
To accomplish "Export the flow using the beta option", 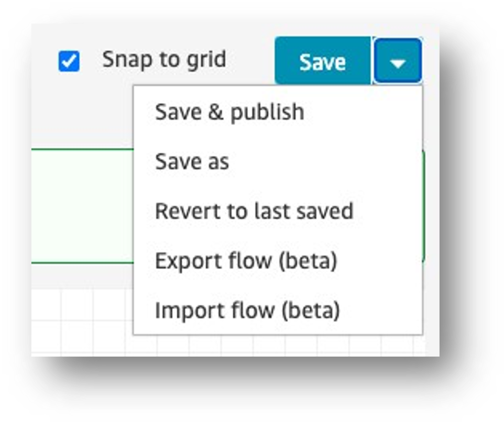I will tap(246, 260).
